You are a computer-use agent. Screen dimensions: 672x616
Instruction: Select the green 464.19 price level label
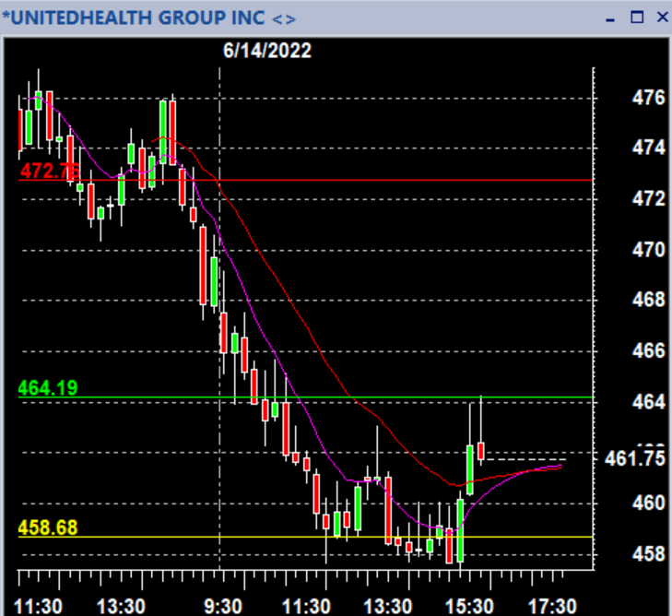[x=48, y=388]
